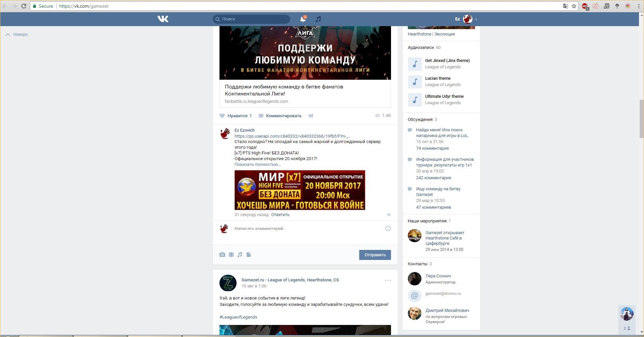Screen dimensions: 644x337
Task: Open contact Дмитрий Михайлович
Action: (447, 311)
